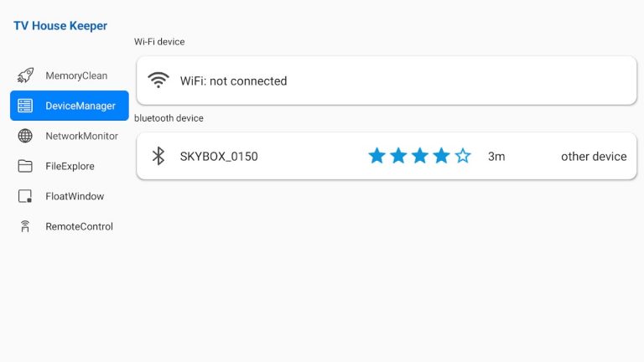Go to the FileExplore section

(70, 166)
